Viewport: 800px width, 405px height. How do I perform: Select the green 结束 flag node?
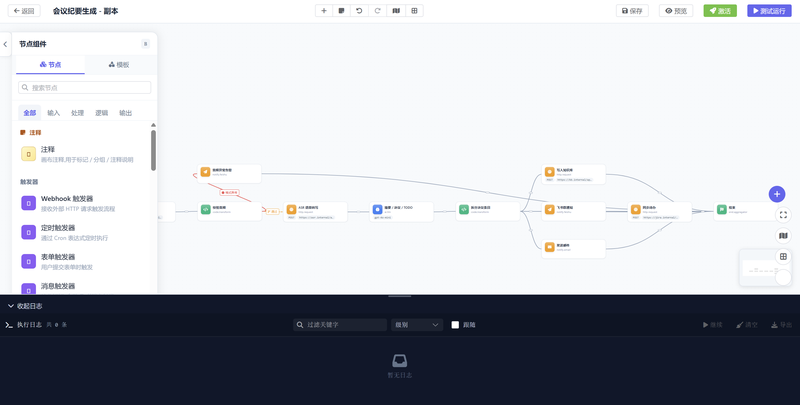click(x=745, y=212)
